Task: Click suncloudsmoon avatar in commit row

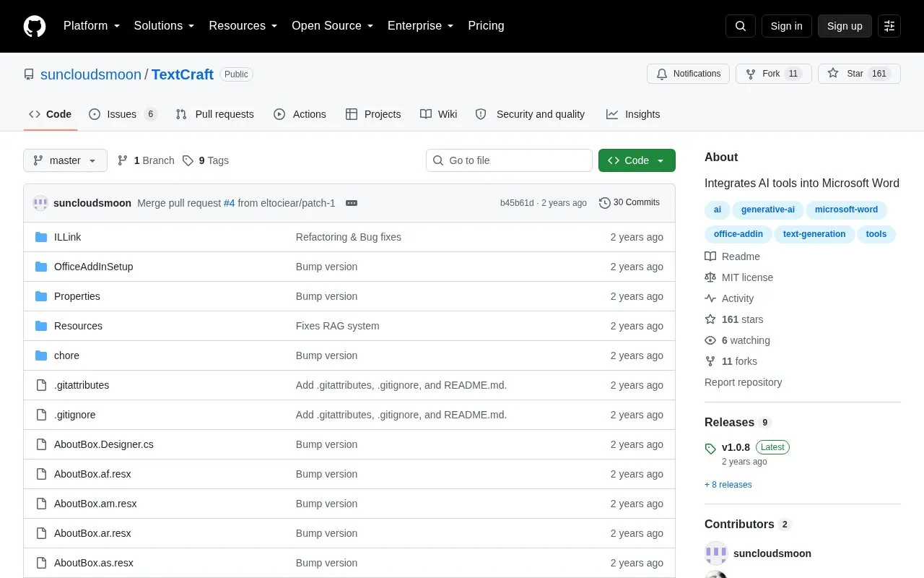Action: click(40, 203)
